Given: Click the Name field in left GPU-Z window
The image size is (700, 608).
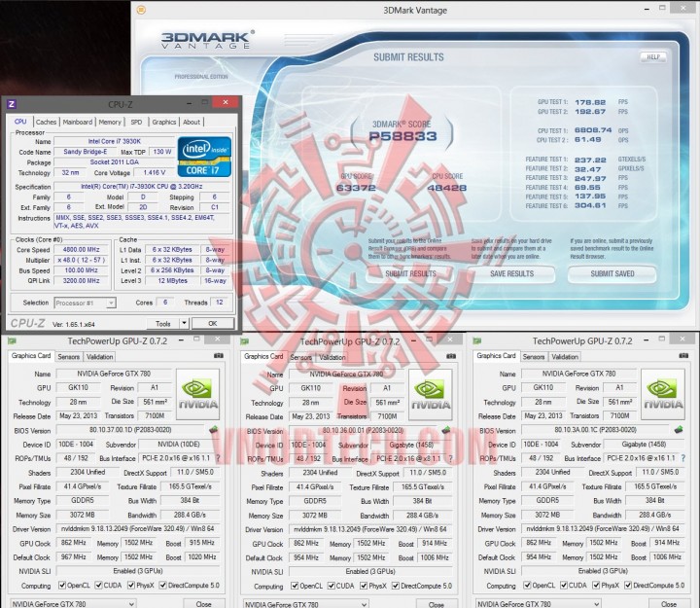Looking at the screenshot, I should coord(114,374).
